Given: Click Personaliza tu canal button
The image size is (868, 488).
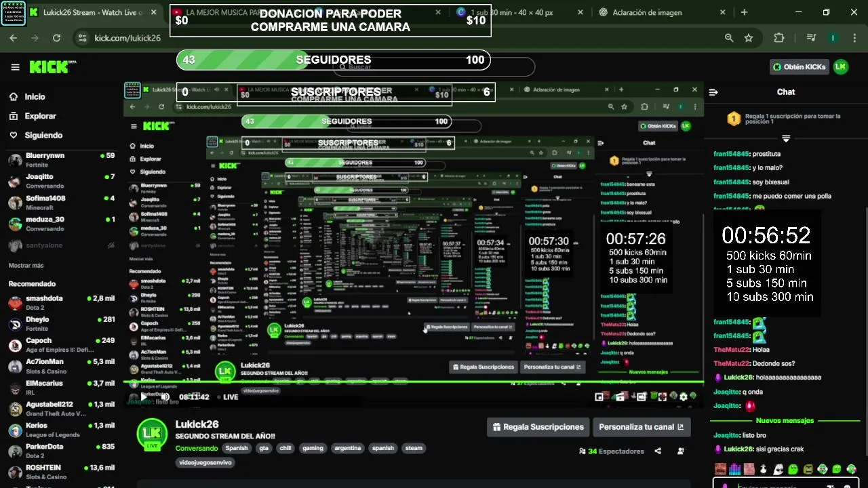Looking at the screenshot, I should [x=642, y=427].
